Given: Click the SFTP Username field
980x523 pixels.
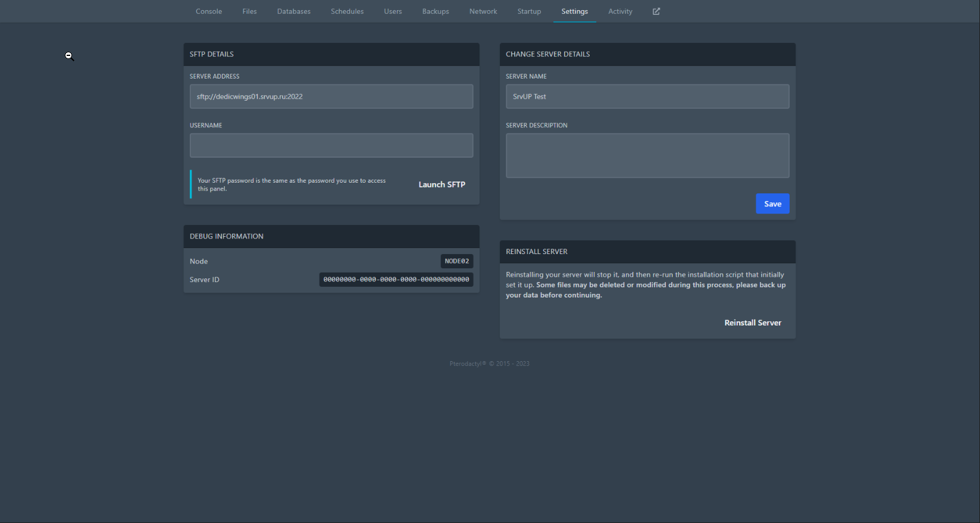Looking at the screenshot, I should pos(331,145).
